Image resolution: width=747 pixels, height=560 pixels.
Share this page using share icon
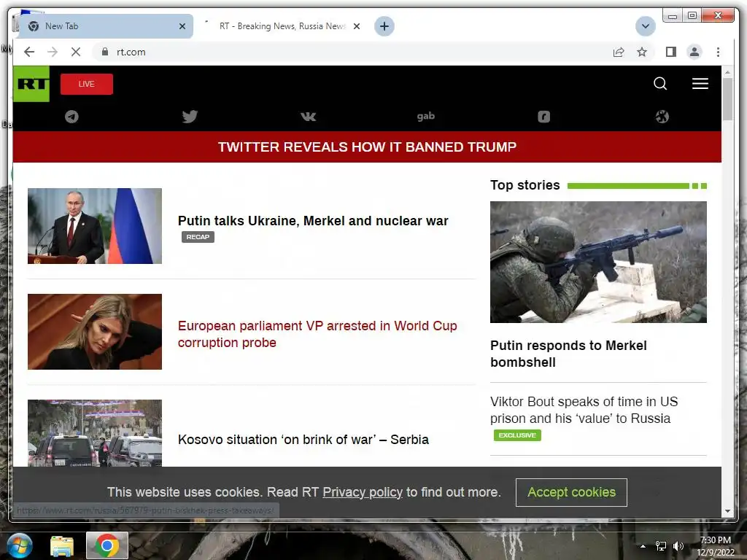(x=619, y=52)
